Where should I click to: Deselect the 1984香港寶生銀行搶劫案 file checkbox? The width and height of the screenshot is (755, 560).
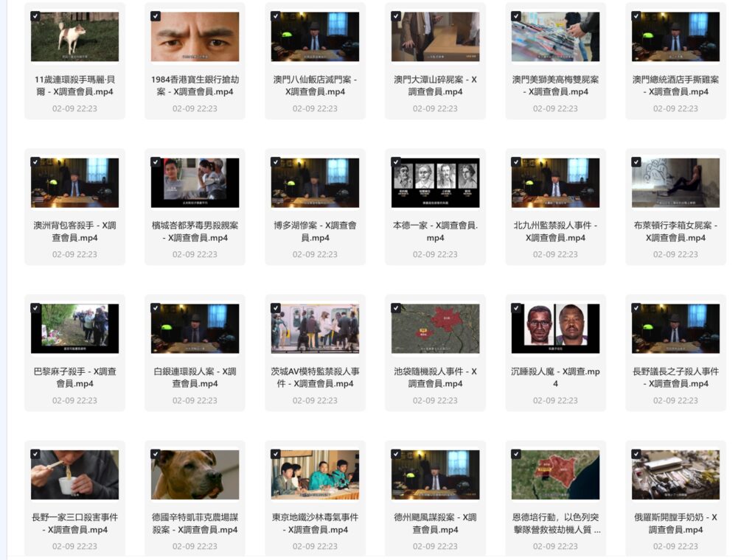point(155,16)
